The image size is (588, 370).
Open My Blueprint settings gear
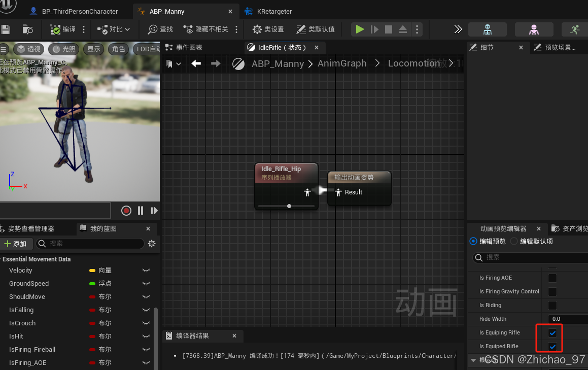tap(152, 244)
